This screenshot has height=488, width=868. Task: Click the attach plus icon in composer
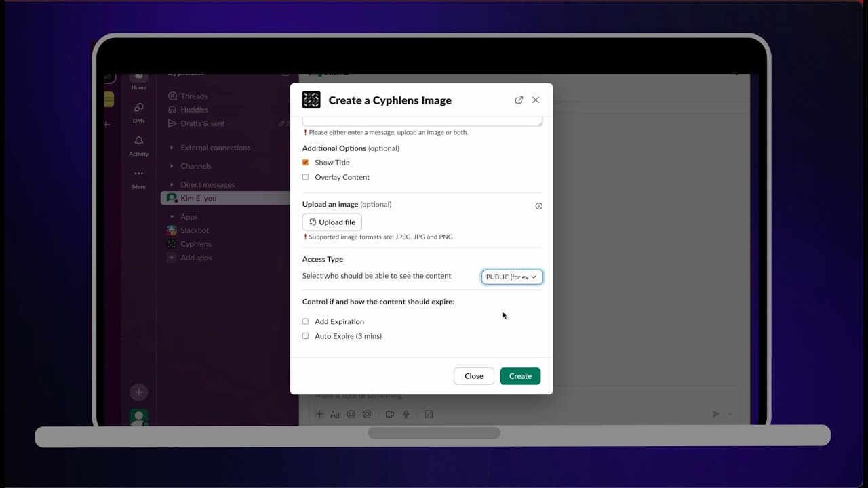point(319,414)
